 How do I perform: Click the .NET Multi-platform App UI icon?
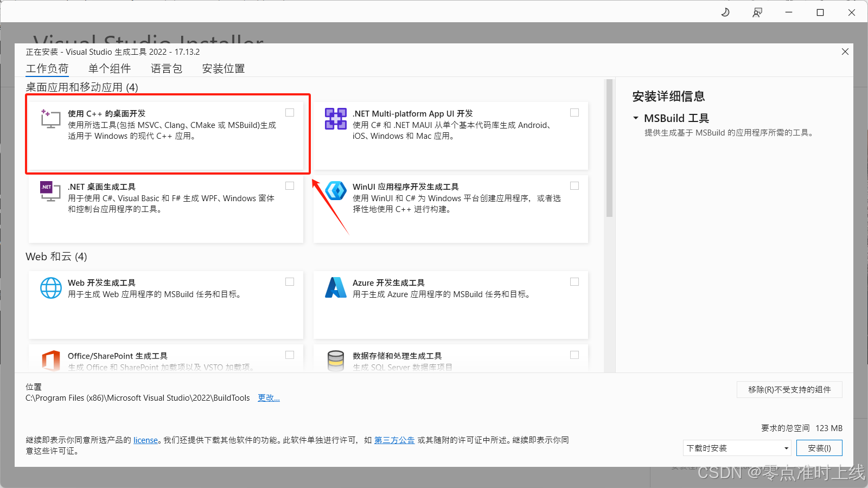tap(335, 118)
